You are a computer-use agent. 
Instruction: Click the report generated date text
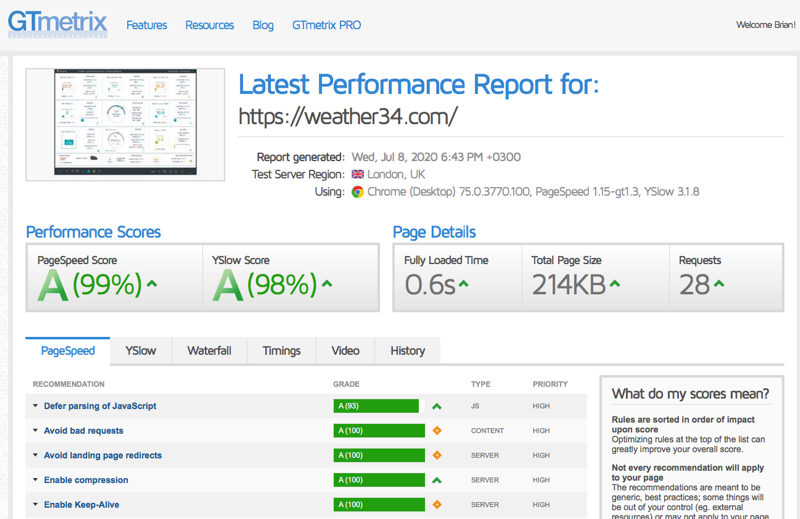436,157
